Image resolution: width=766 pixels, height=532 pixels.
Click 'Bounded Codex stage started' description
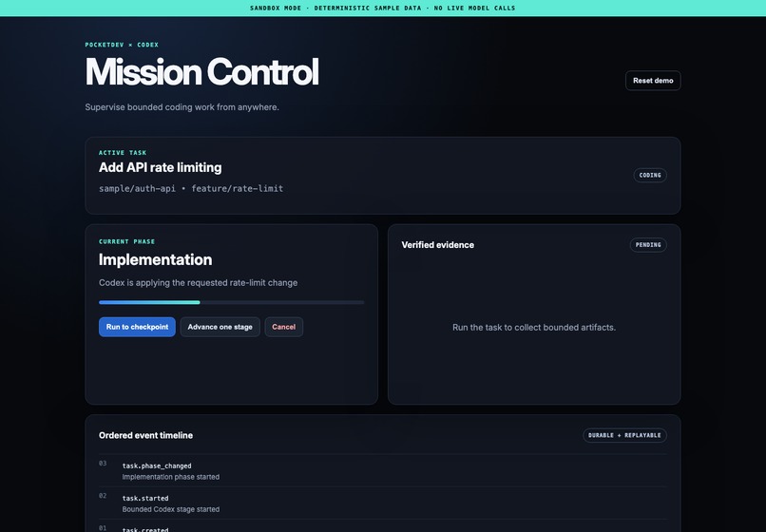pos(170,509)
